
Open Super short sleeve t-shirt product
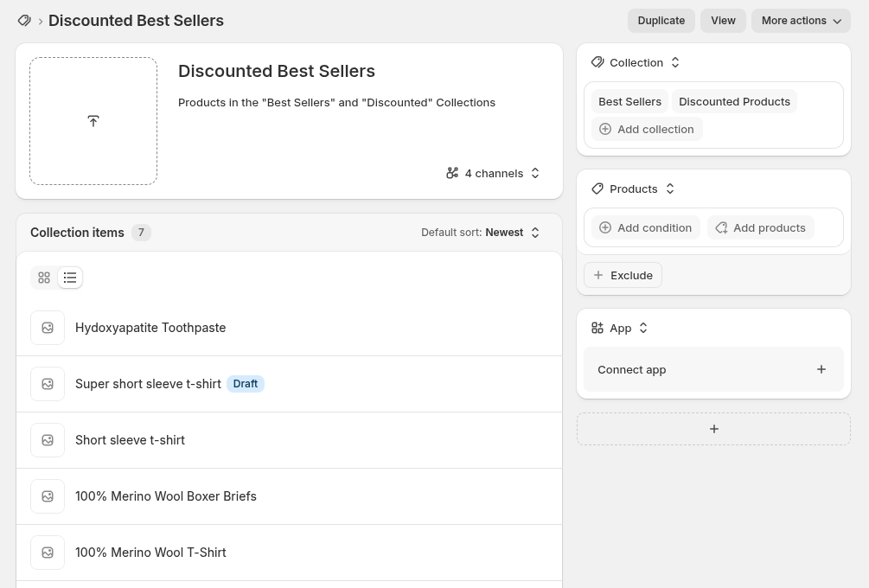click(x=148, y=384)
